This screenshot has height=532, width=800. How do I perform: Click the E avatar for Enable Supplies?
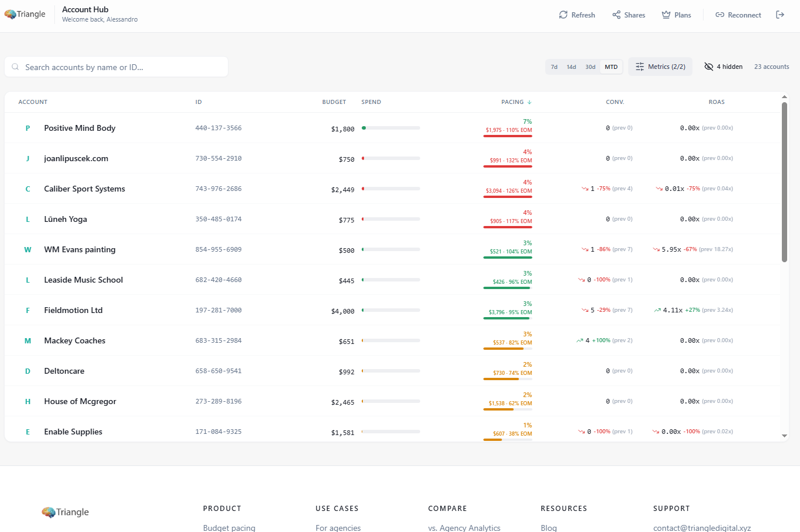pyautogui.click(x=27, y=432)
